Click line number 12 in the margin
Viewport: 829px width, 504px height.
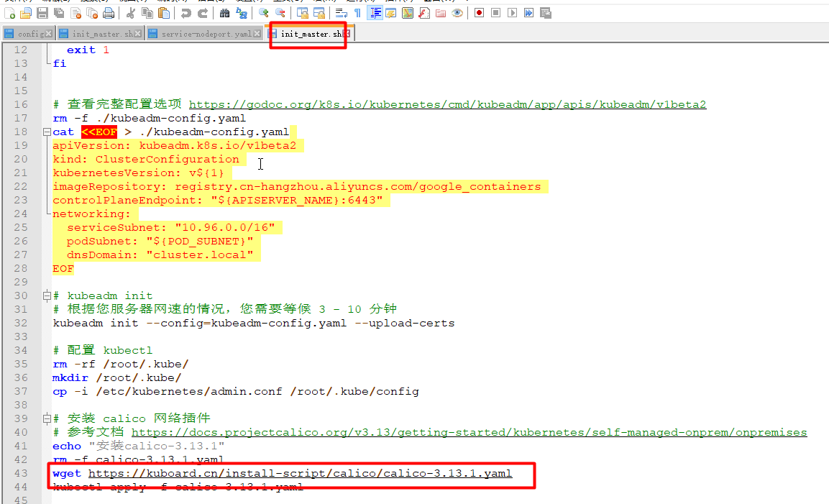click(x=21, y=50)
